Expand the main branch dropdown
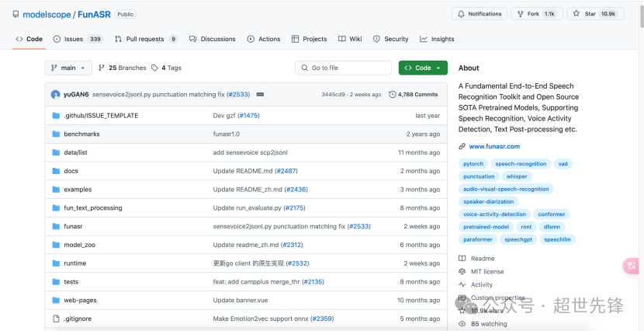644x331 pixels. pos(68,68)
